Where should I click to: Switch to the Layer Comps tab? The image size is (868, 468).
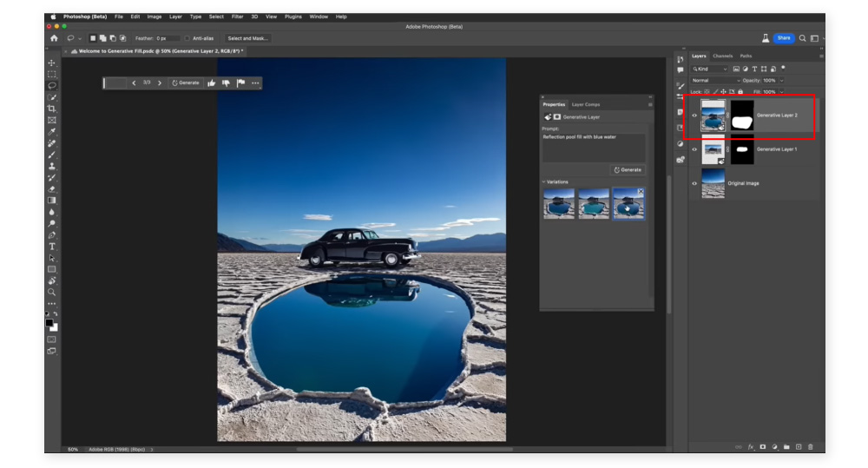click(586, 105)
